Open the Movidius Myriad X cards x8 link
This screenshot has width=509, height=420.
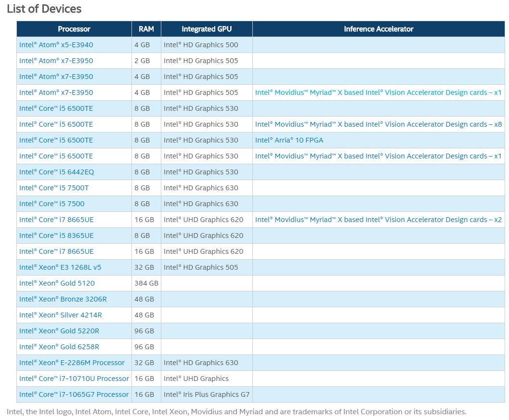[378, 124]
